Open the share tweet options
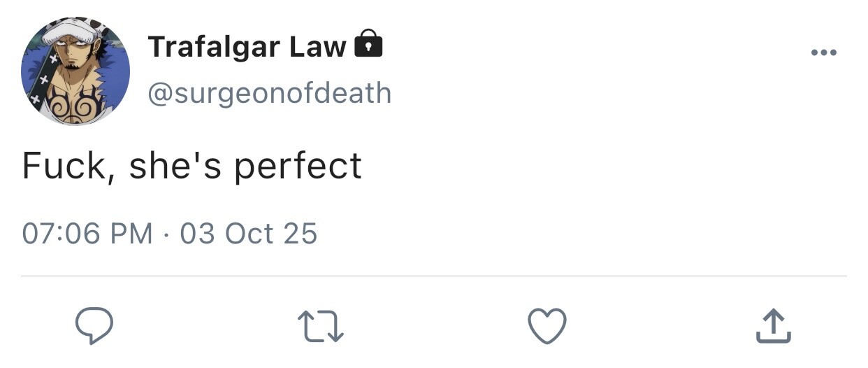 click(773, 327)
